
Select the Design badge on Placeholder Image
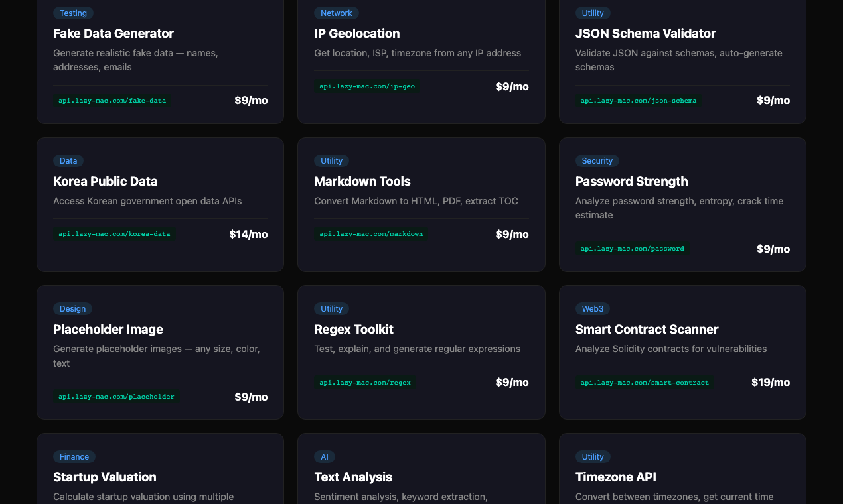[x=72, y=308]
